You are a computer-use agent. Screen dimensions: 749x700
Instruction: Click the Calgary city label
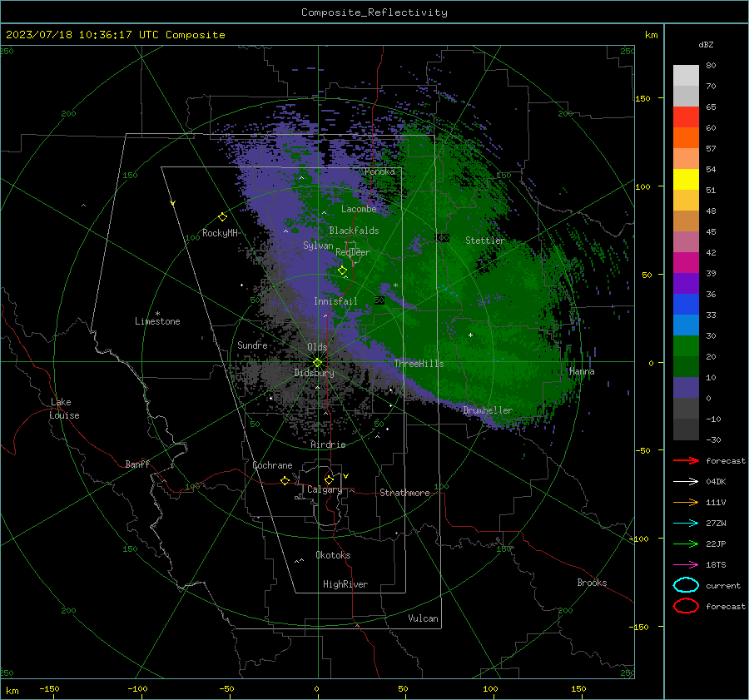325,489
